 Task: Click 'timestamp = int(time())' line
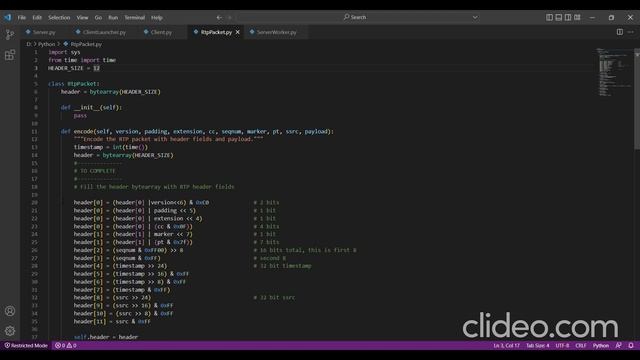[x=111, y=147]
